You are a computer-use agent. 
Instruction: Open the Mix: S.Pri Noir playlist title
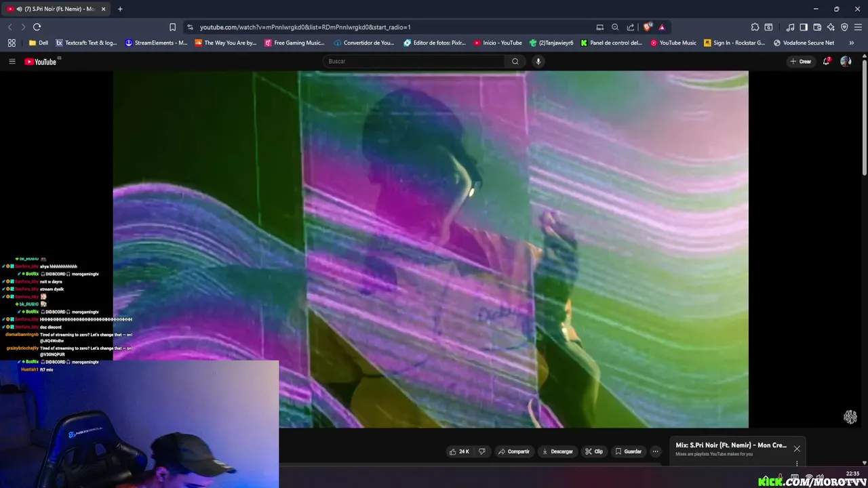click(x=731, y=445)
